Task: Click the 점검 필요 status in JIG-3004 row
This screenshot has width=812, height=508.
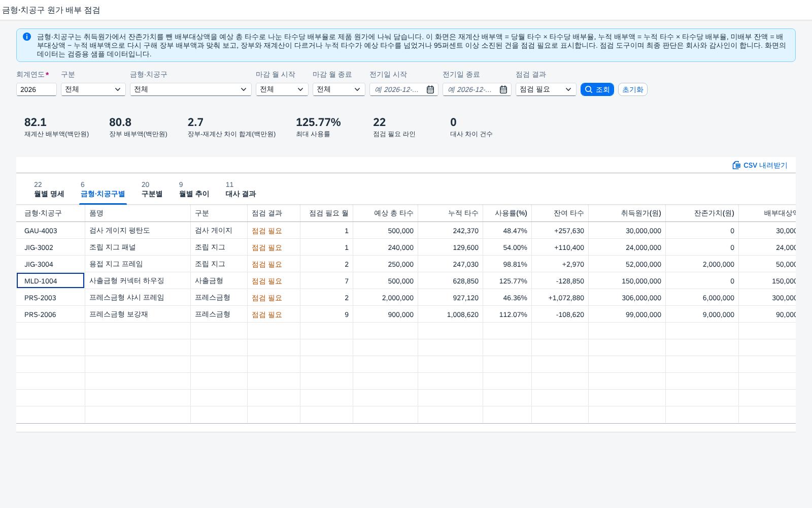Action: tap(267, 264)
